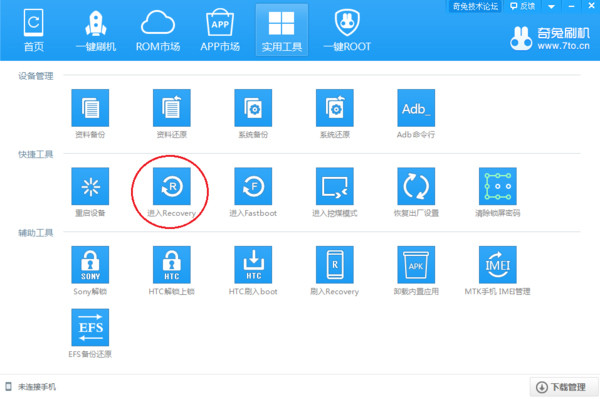Open the 刷入Recovery flash tool
Screen dimensions: 600x399
tap(335, 270)
